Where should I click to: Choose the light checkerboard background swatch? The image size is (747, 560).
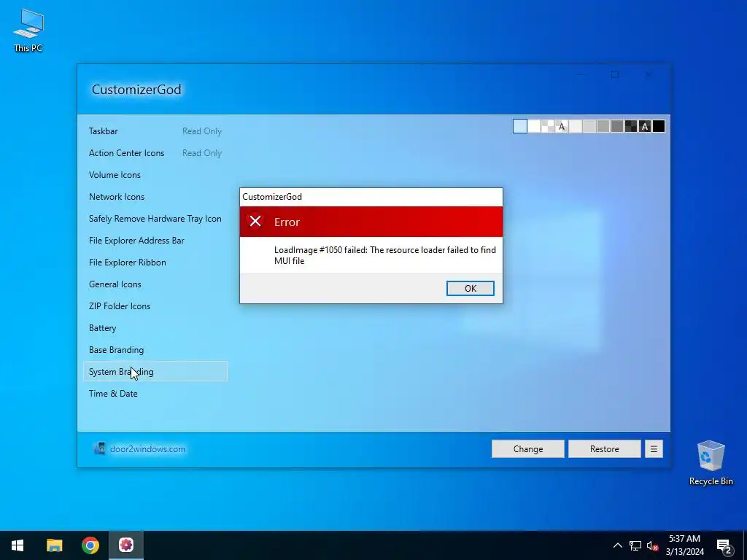548,126
